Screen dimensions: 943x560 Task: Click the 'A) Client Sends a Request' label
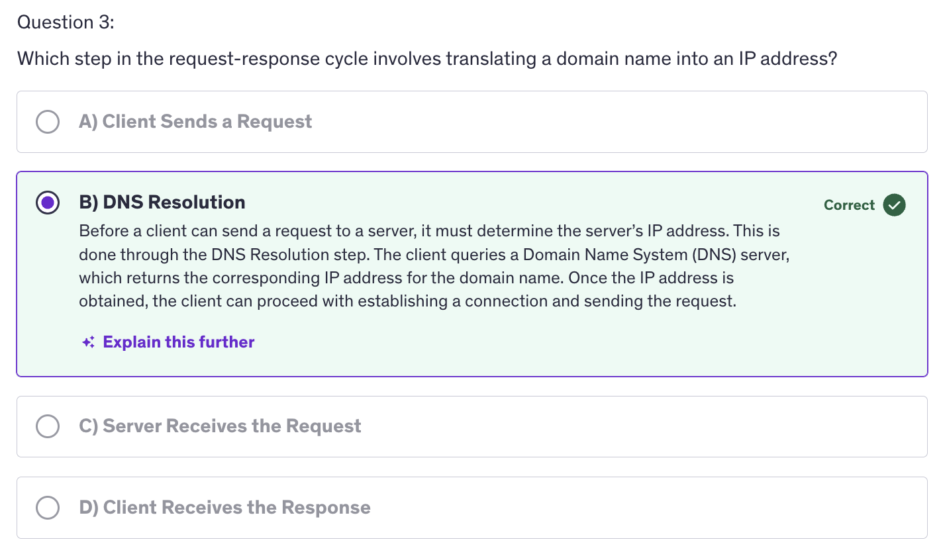195,122
